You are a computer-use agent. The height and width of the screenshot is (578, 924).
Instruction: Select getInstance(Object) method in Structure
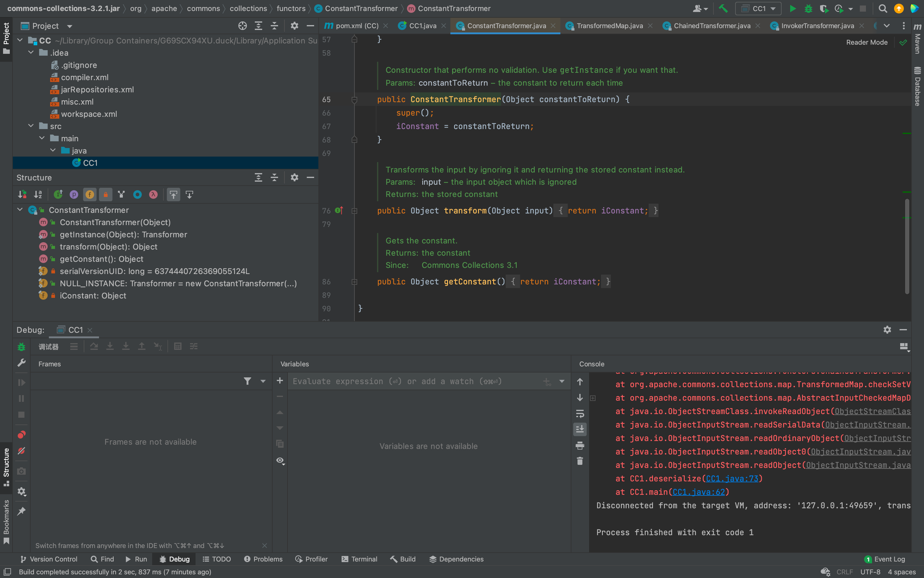click(123, 234)
